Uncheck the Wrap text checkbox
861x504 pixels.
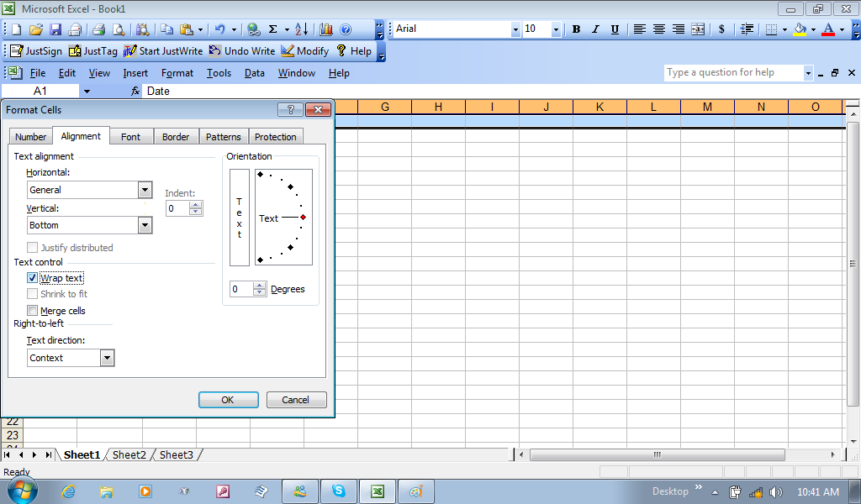33,278
